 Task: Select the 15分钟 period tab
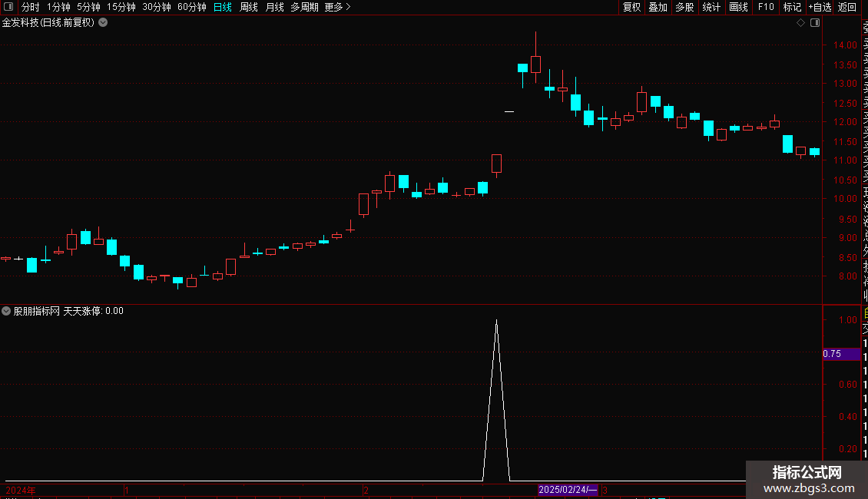click(x=121, y=7)
